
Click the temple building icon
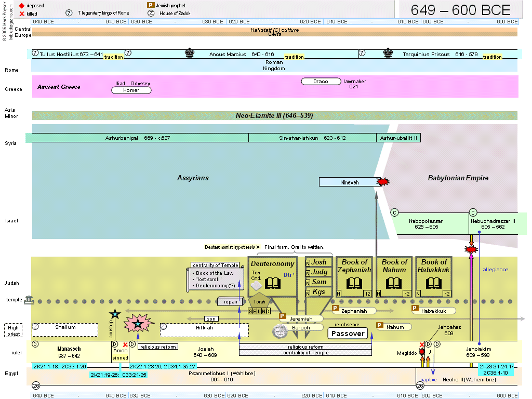(29, 301)
